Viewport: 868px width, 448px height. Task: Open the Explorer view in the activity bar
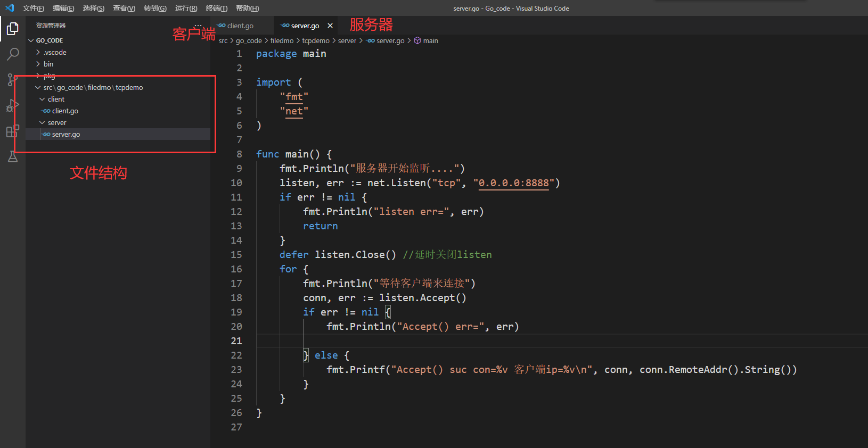(x=13, y=29)
